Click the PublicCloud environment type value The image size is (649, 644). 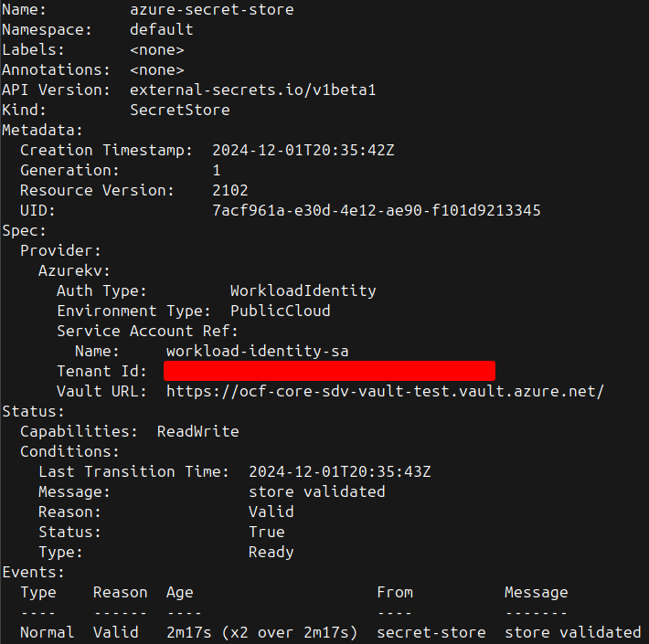280,311
